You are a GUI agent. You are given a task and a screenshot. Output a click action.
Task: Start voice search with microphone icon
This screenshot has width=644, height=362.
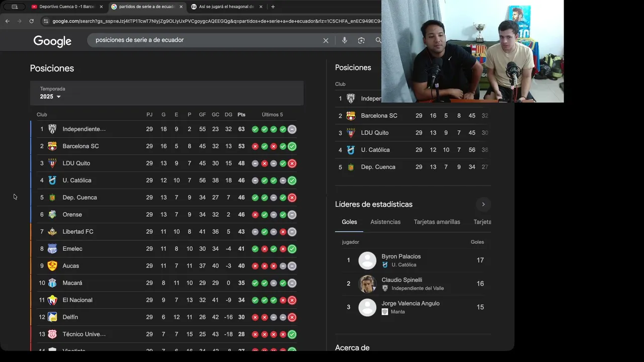pos(345,40)
